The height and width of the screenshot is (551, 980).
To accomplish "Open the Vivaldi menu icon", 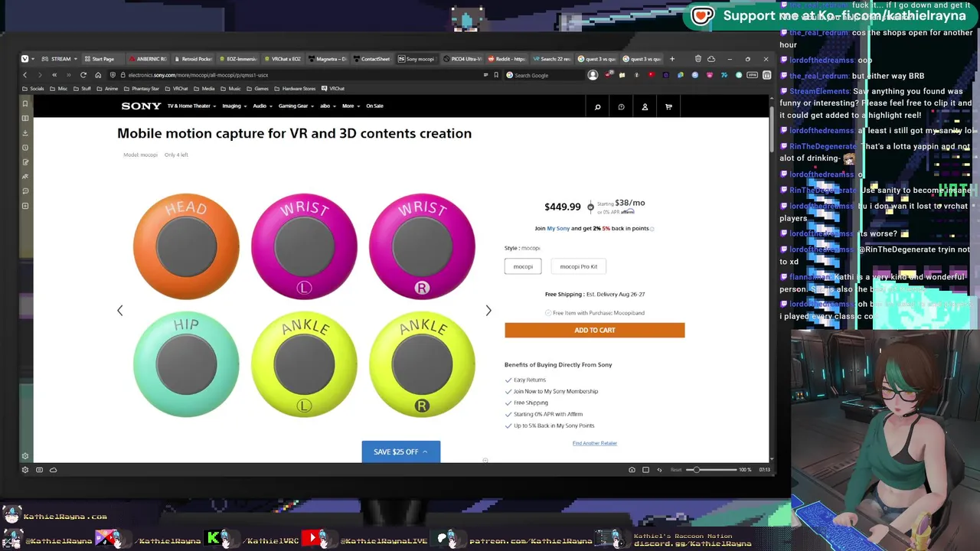I will [24, 59].
